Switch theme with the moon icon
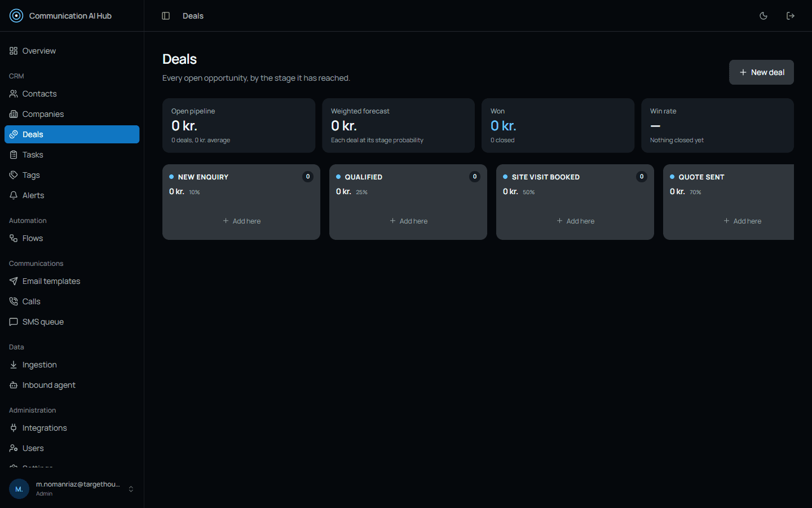Viewport: 812px width, 508px height. tap(764, 16)
